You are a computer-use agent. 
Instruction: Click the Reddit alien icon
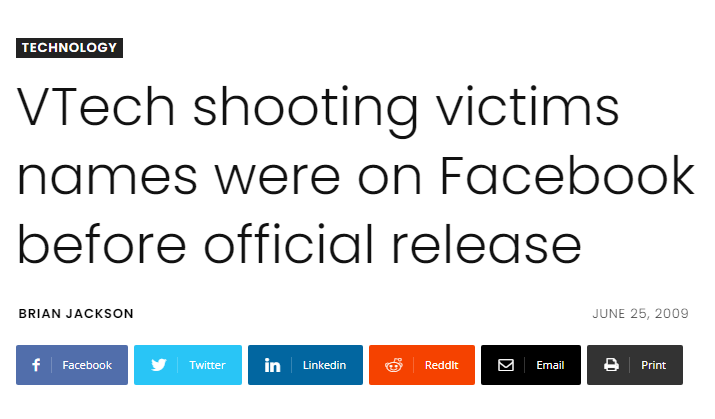coord(394,365)
